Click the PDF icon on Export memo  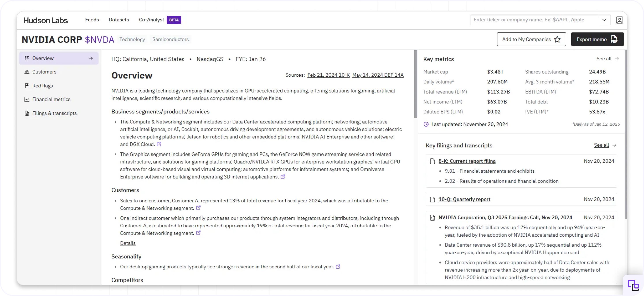(614, 39)
